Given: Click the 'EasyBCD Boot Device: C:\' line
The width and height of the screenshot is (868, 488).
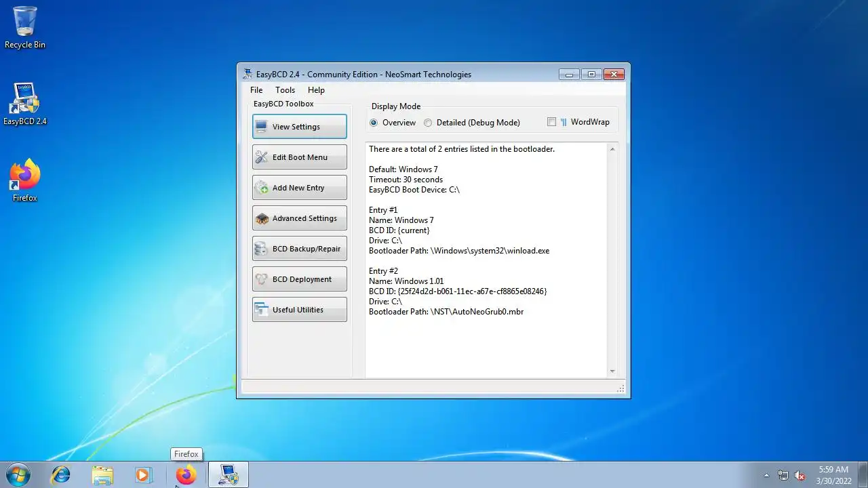Looking at the screenshot, I should click(x=414, y=190).
